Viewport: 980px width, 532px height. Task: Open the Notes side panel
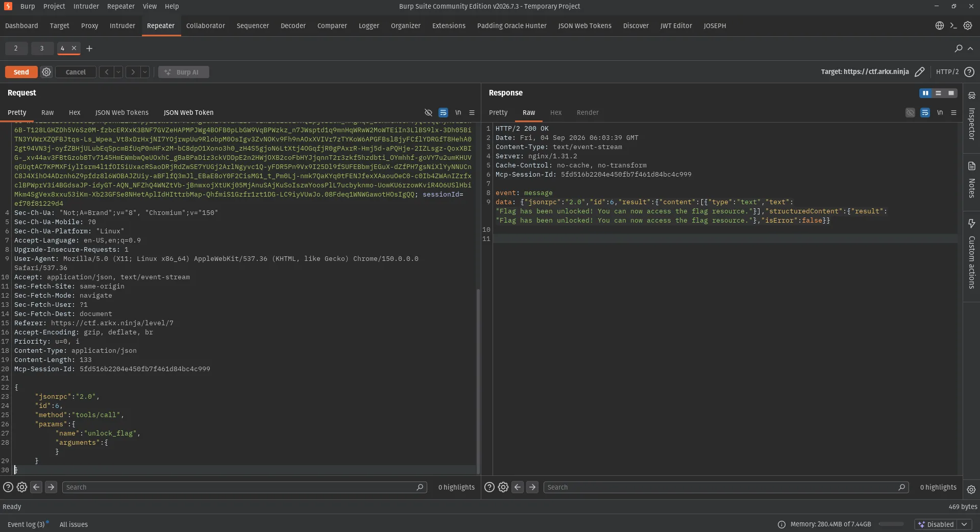(971, 180)
